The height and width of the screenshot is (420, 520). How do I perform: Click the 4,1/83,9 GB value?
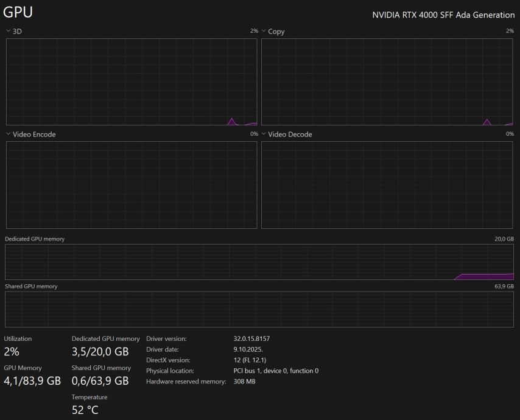click(x=32, y=381)
